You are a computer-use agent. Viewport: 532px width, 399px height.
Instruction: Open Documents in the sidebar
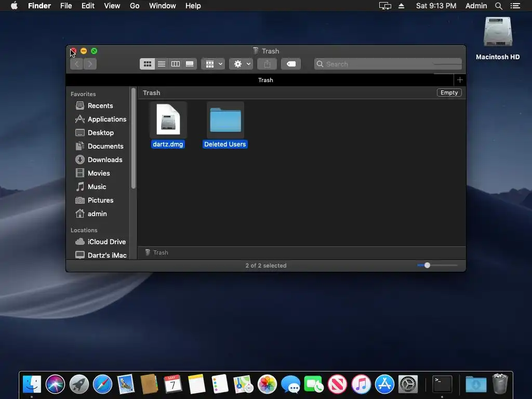click(x=99, y=146)
